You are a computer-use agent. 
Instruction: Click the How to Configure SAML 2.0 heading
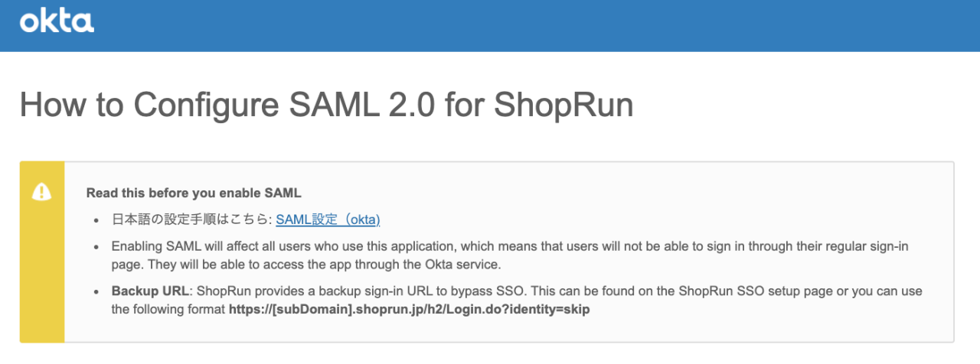(326, 105)
